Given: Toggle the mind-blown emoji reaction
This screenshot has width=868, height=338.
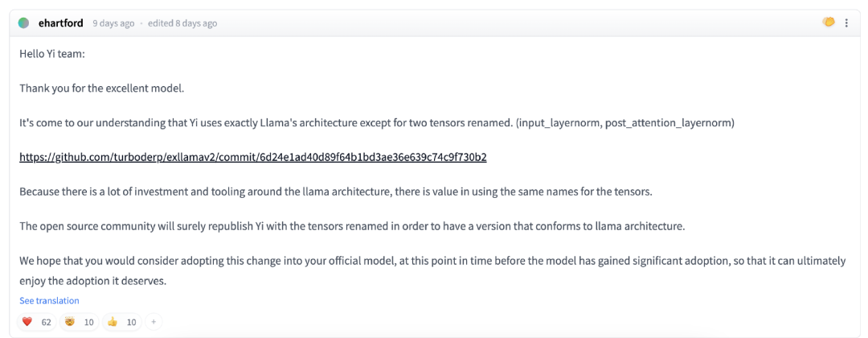Looking at the screenshot, I should click(x=79, y=322).
